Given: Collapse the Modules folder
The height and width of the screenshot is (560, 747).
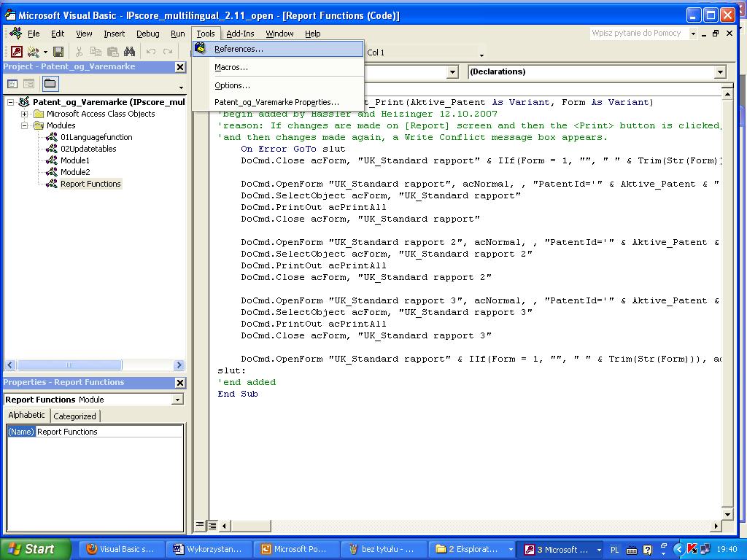Looking at the screenshot, I should 24,125.
